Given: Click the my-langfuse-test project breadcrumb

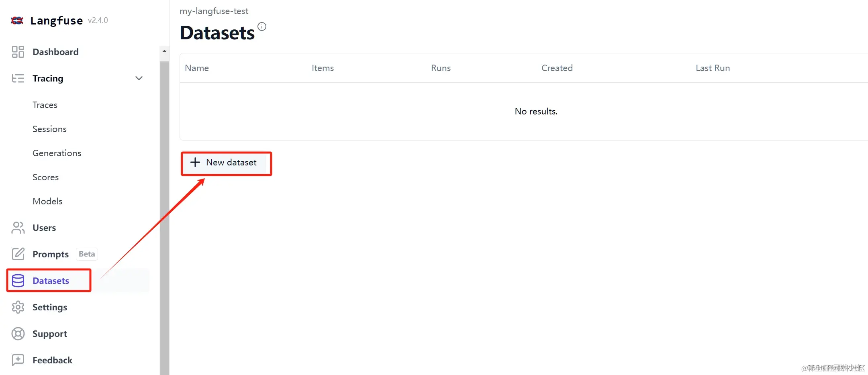Looking at the screenshot, I should click(214, 11).
